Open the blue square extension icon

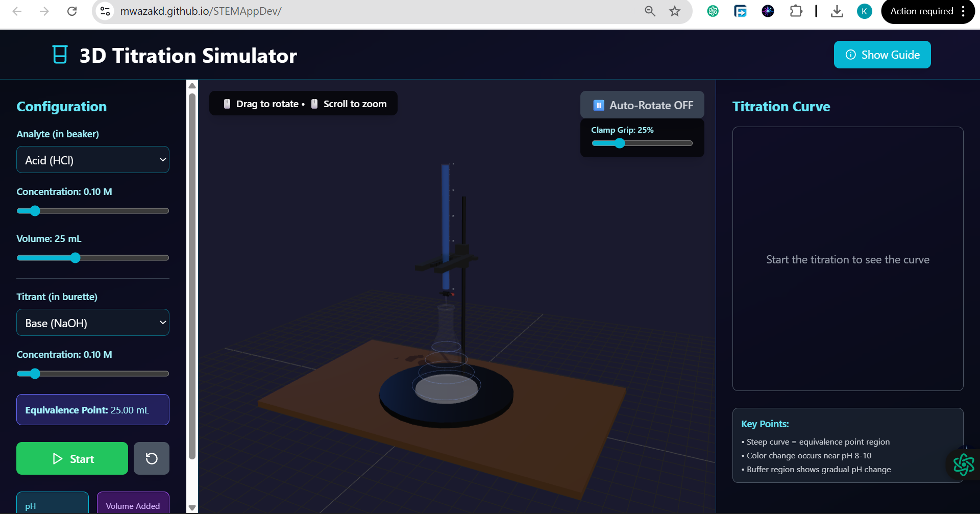coord(740,11)
